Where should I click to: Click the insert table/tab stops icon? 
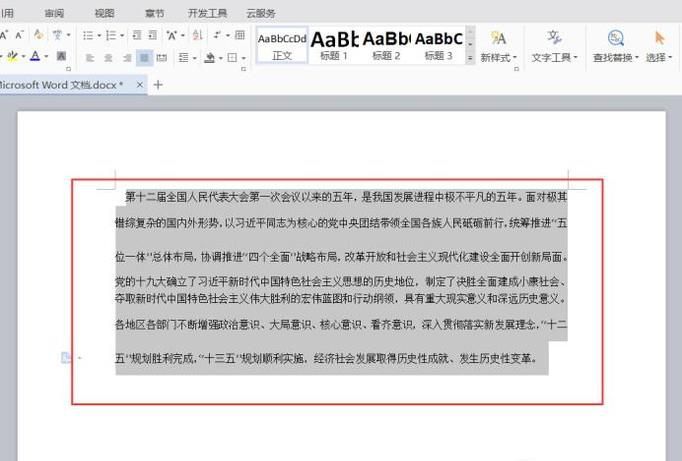[240, 35]
